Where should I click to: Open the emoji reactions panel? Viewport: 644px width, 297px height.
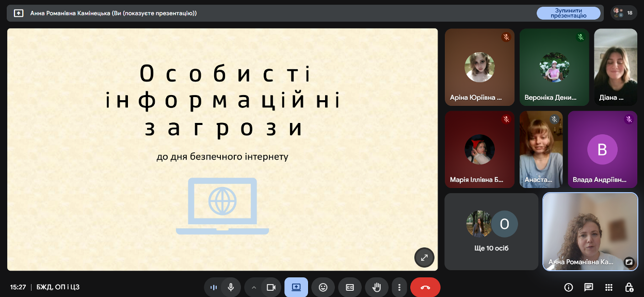tap(323, 287)
